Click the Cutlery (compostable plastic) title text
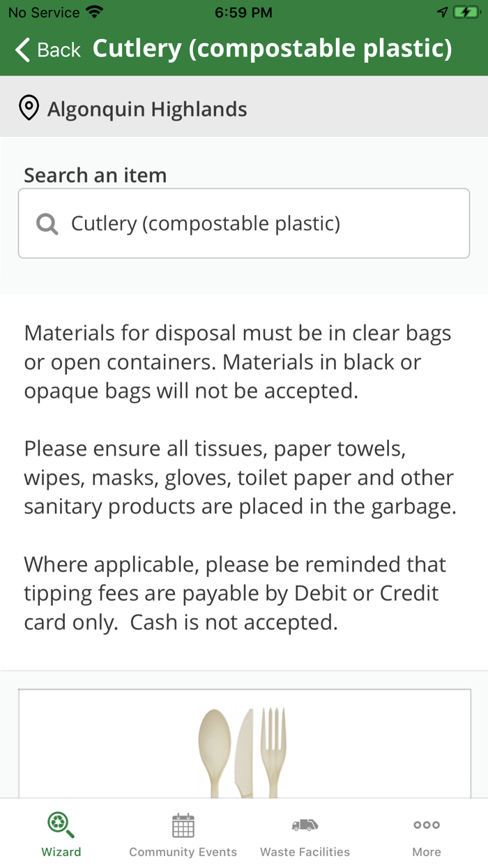 (275, 48)
